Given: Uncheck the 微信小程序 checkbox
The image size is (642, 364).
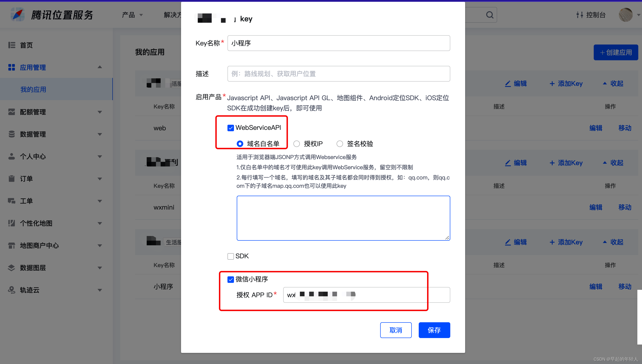Looking at the screenshot, I should tap(230, 279).
